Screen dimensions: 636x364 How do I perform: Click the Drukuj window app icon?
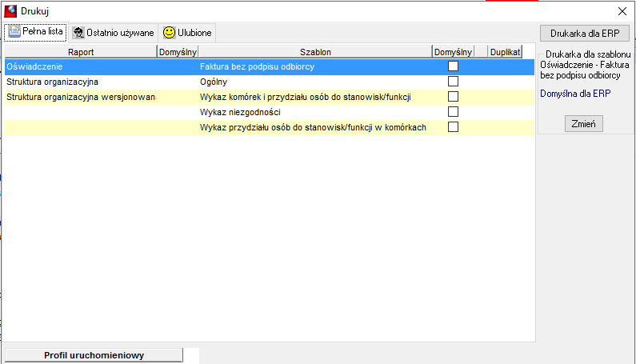(10, 11)
